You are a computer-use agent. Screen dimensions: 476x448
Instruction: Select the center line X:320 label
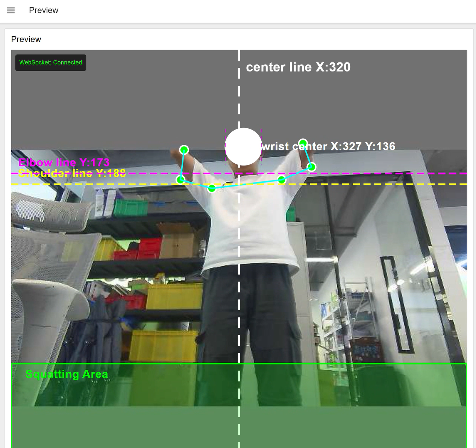pyautogui.click(x=298, y=67)
